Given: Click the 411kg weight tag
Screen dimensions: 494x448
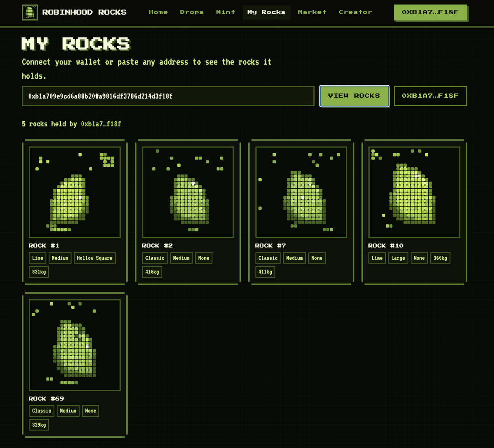Looking at the screenshot, I should (x=265, y=272).
